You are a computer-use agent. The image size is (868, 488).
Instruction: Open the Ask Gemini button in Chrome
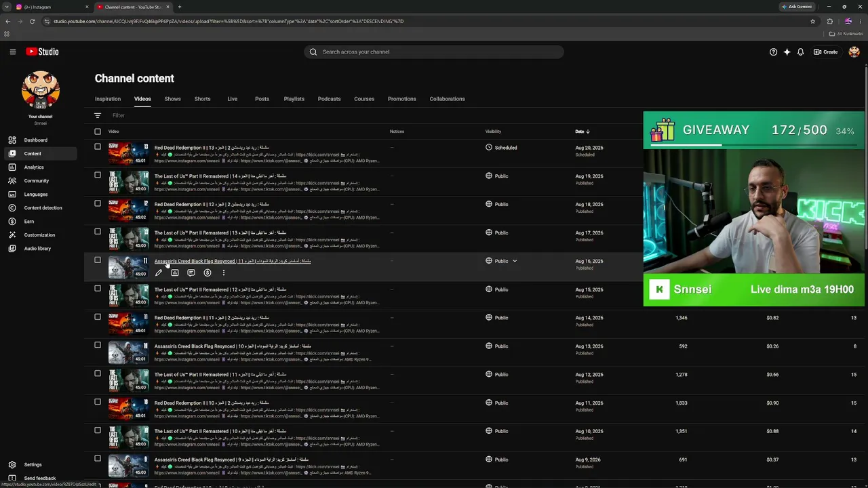(x=797, y=7)
